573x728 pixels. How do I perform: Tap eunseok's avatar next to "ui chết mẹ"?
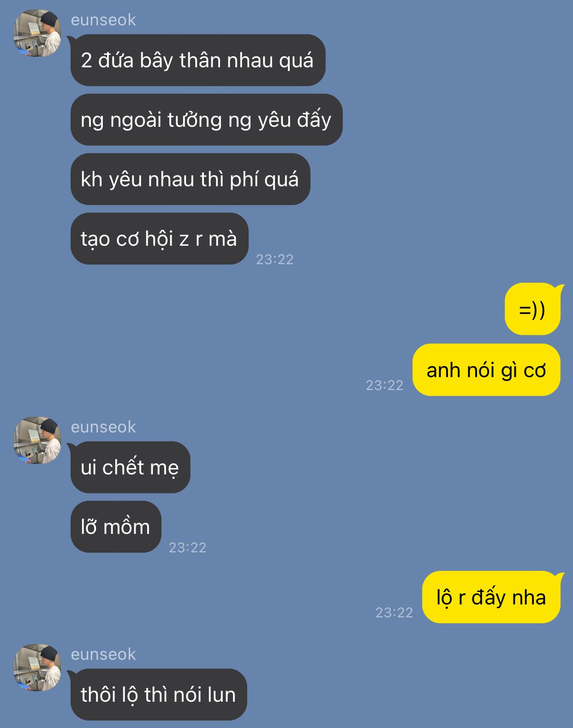coord(37,440)
